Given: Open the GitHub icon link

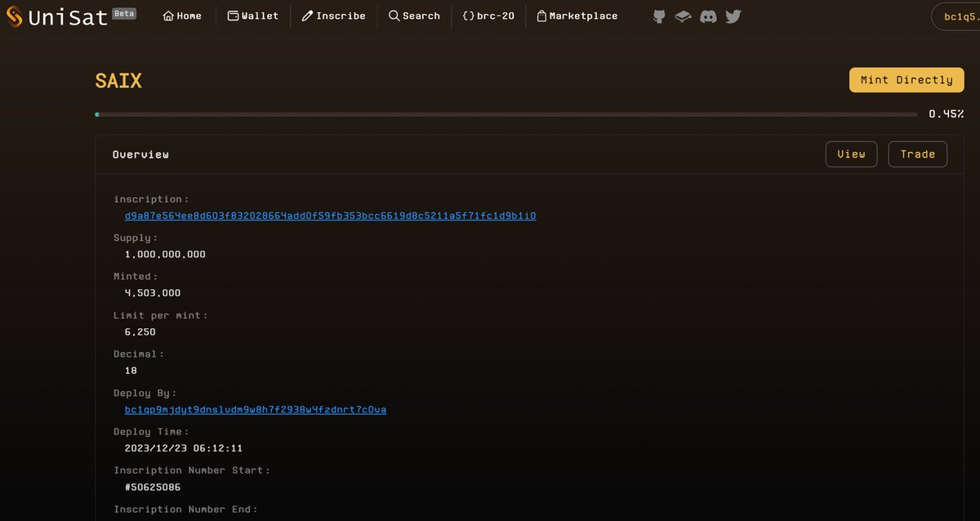Looking at the screenshot, I should (660, 16).
